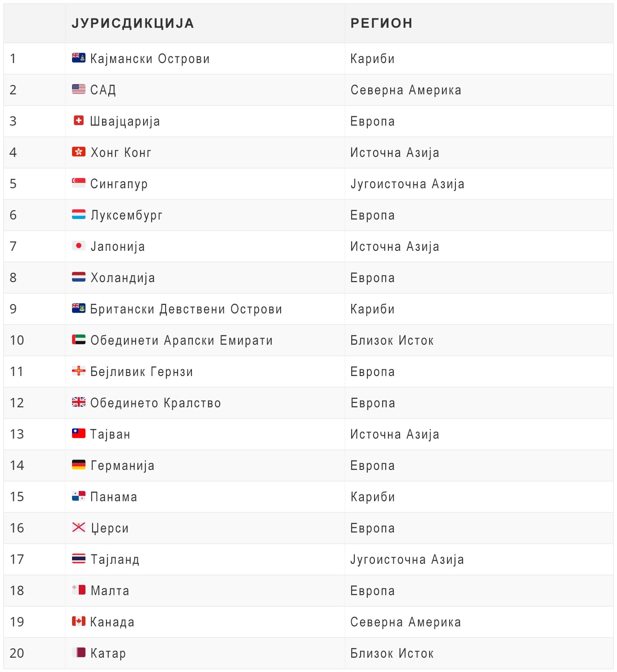
Task: Click the Hong Kong flag icon
Action: coord(79,152)
